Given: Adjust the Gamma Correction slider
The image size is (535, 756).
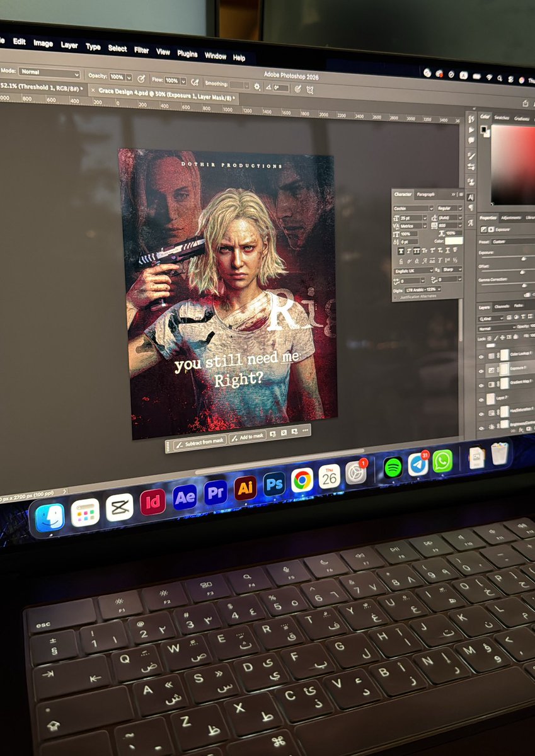Looking at the screenshot, I should [x=524, y=285].
